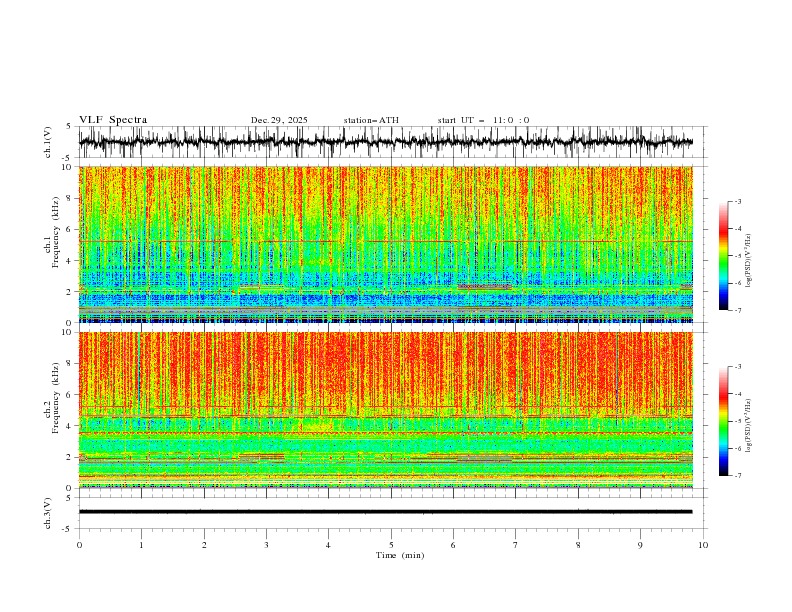The image size is (792, 612).
Task: Click the upper "log(PSD)(V²/Hz)" colorbar label
Action: pos(749,261)
